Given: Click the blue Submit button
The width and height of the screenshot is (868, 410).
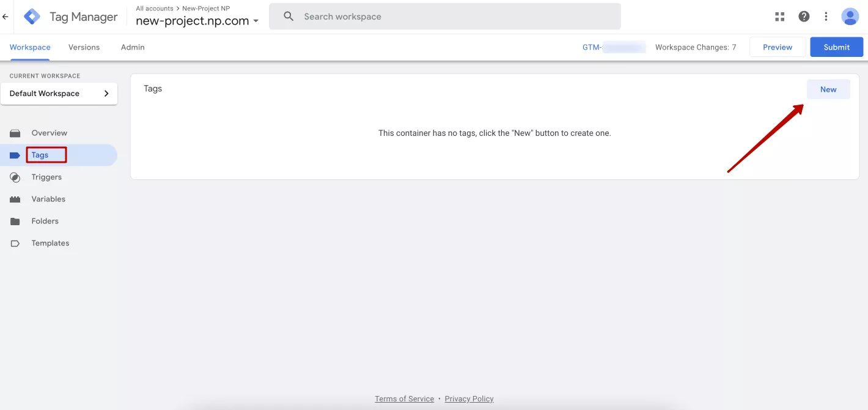Looking at the screenshot, I should coord(836,47).
